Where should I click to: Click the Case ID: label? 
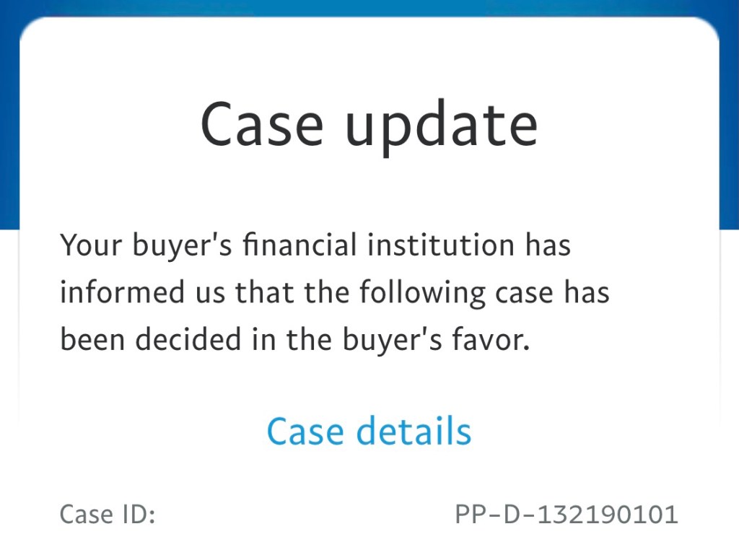(x=108, y=515)
